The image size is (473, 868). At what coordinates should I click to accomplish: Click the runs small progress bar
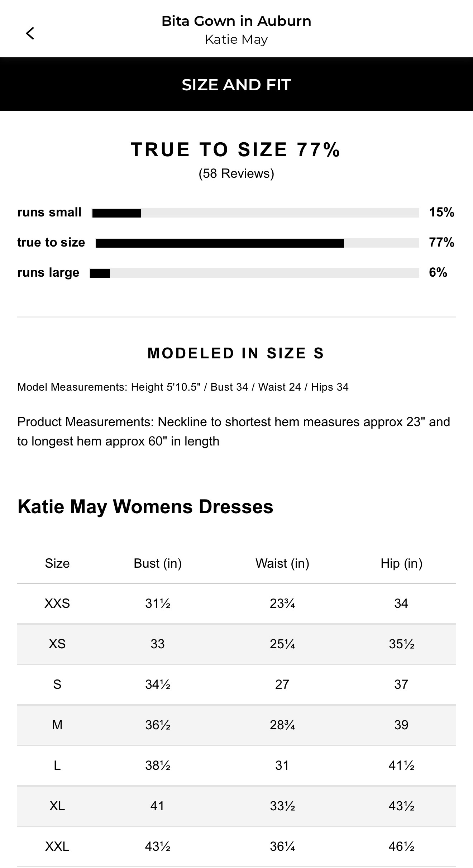coord(255,213)
